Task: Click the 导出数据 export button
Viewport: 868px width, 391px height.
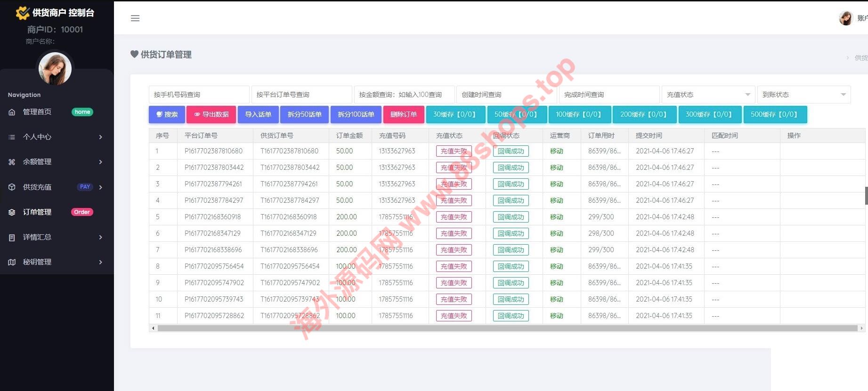Action: (211, 114)
